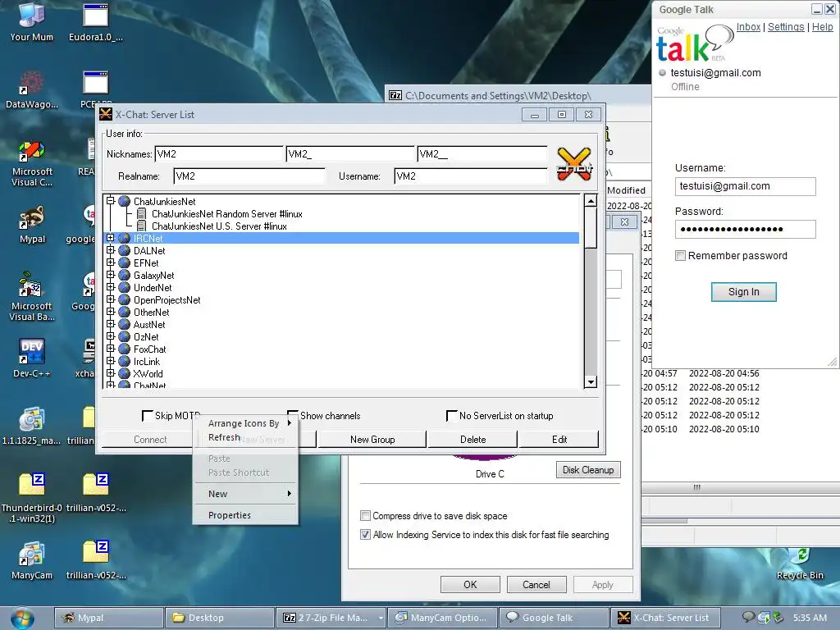Click the Delete server button
This screenshot has width=840, height=630.
point(473,440)
